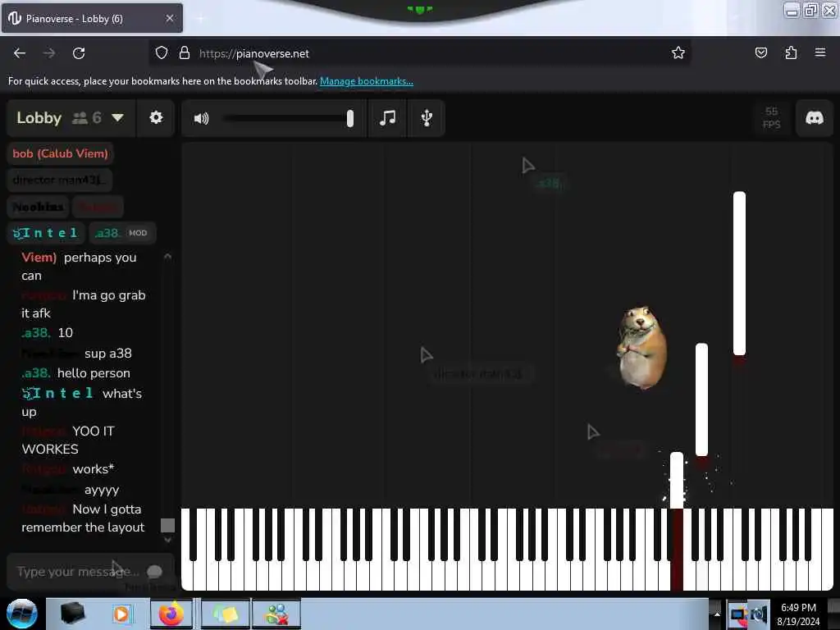Viewport: 840px width, 630px height.
Task: Click the Manage bookmarks link
Action: click(x=367, y=81)
